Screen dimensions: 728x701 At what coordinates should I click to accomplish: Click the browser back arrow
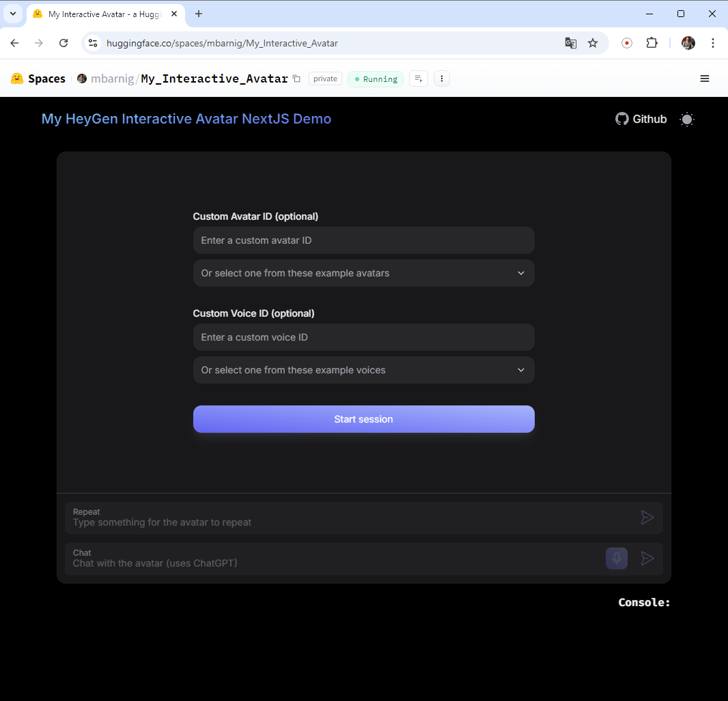coord(14,43)
